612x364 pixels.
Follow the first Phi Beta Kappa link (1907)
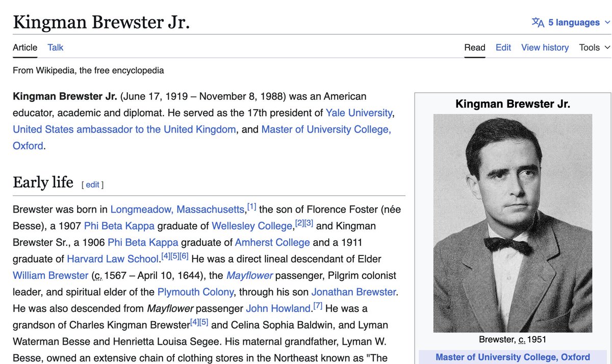click(x=119, y=226)
